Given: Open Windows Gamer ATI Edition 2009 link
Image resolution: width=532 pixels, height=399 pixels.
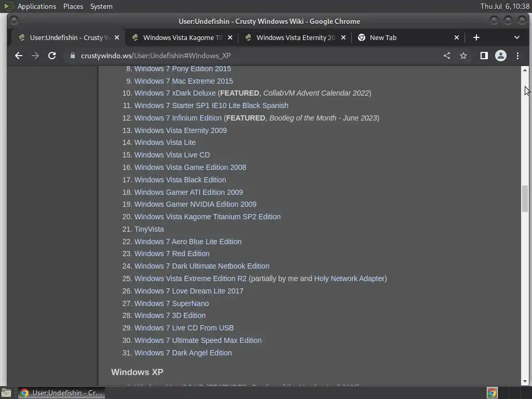Looking at the screenshot, I should click(189, 192).
